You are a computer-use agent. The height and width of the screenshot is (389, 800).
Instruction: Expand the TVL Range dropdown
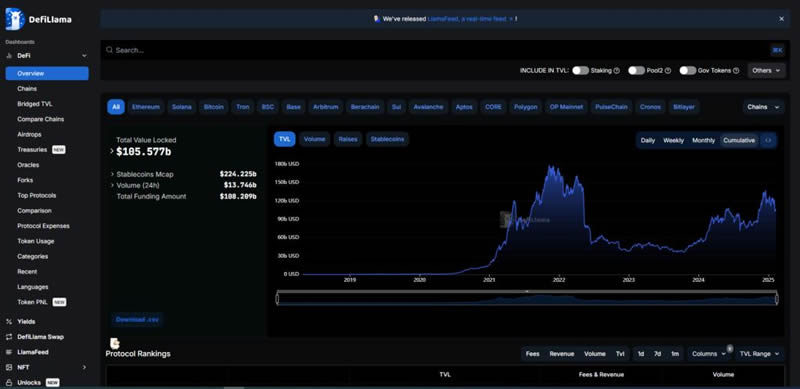[x=760, y=354]
